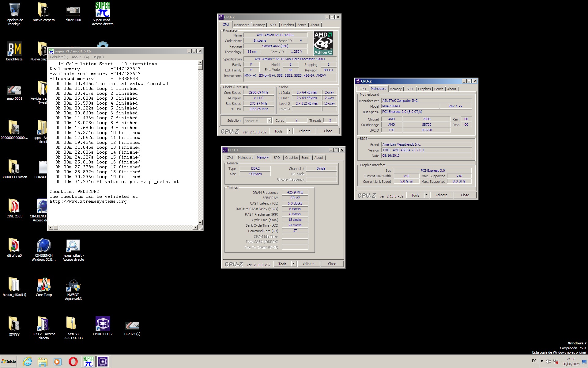Open Windows Explorer taskbar icon

(x=43, y=362)
